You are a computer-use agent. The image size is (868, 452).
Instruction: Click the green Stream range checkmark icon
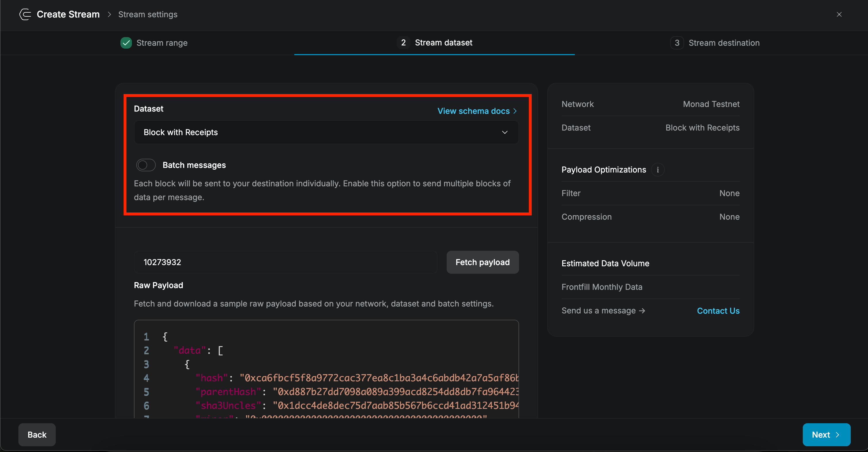[x=126, y=43]
